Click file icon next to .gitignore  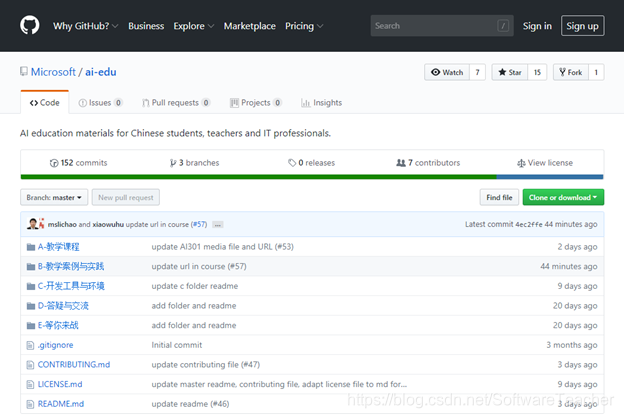click(30, 345)
